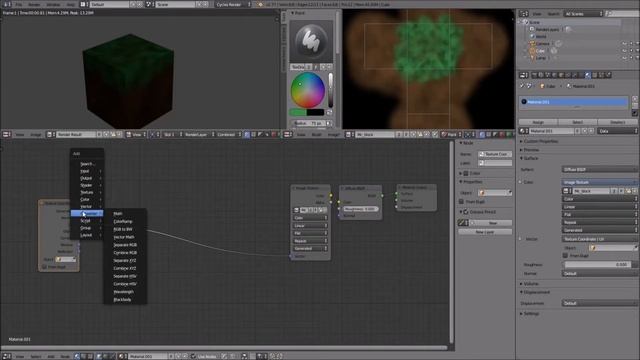
Task: Open Generated source dropdown in Image Texture node
Action: click(x=310, y=249)
